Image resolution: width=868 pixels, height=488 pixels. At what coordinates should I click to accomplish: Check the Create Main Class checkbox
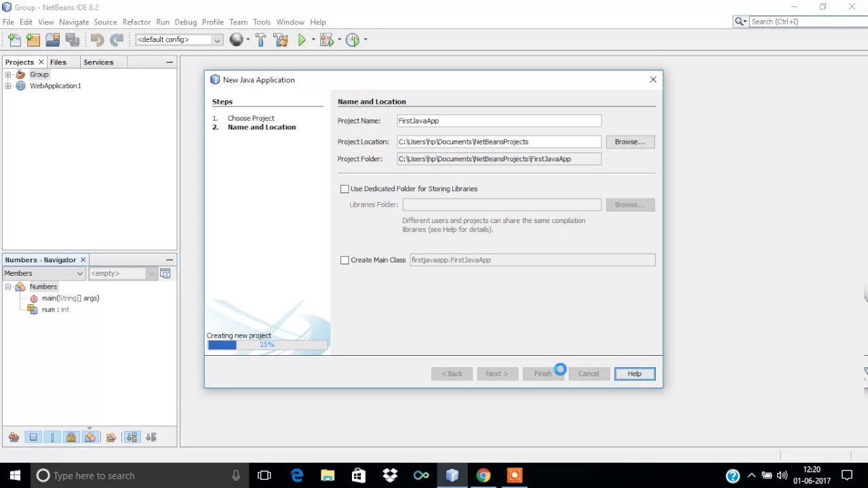pyautogui.click(x=344, y=260)
